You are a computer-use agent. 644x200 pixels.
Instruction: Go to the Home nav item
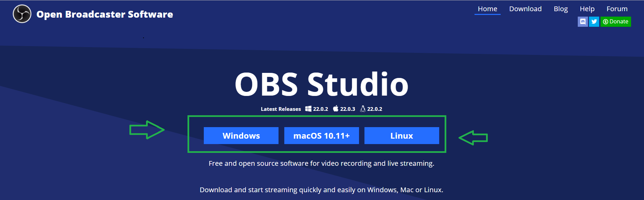pyautogui.click(x=487, y=9)
